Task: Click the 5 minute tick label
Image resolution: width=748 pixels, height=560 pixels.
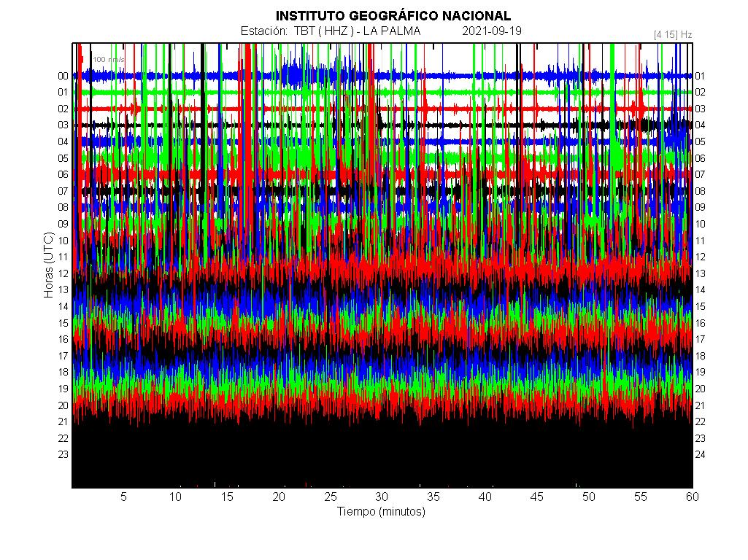Action: coord(123,497)
